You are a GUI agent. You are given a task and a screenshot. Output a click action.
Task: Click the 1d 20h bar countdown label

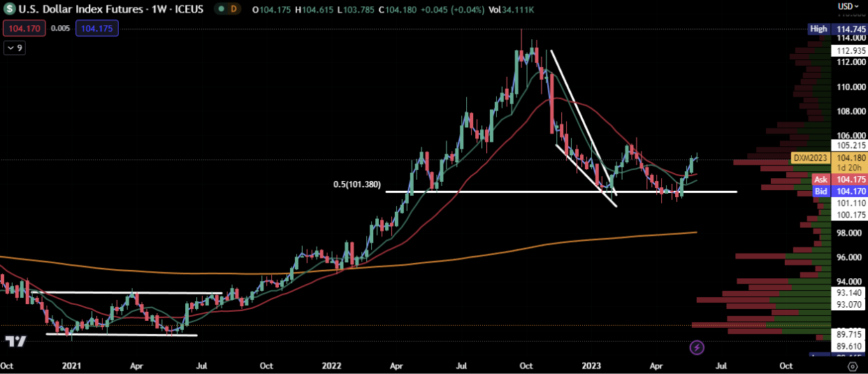click(848, 168)
